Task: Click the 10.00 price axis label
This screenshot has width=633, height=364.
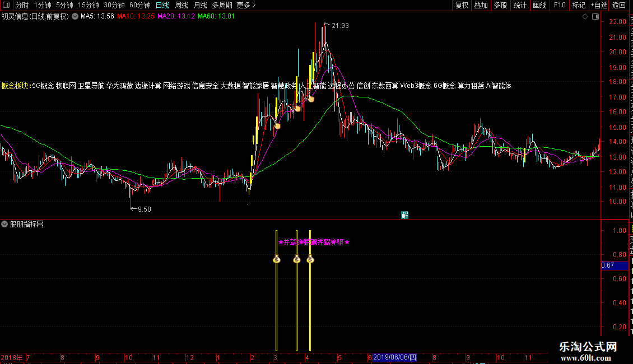Action: point(618,202)
